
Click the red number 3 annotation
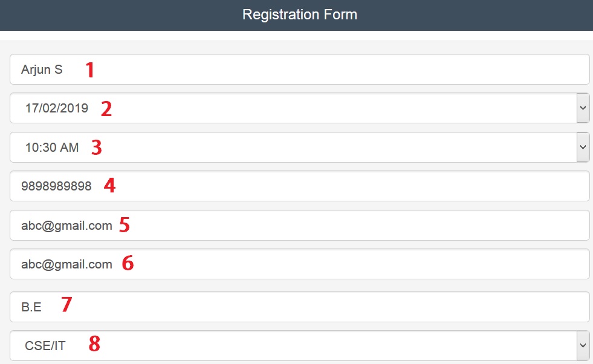96,148
